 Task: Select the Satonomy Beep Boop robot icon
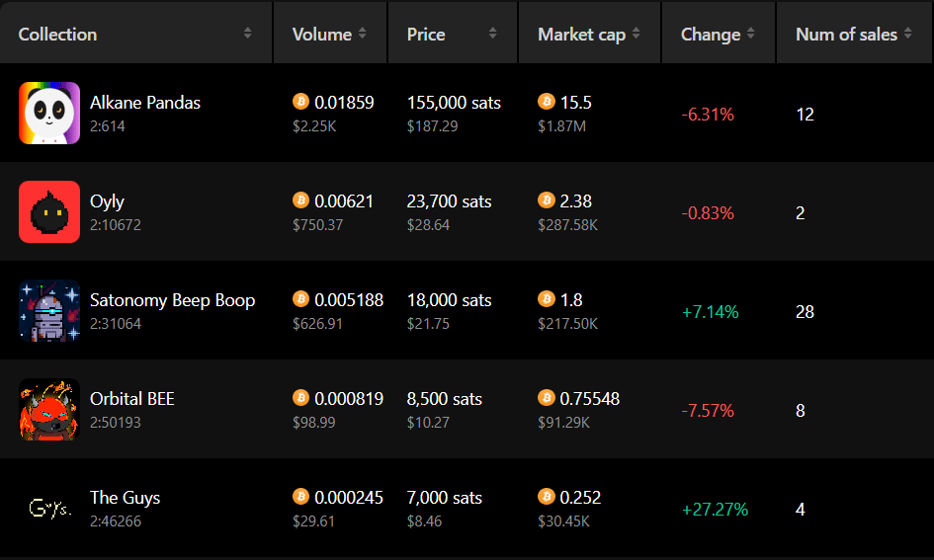pos(49,311)
